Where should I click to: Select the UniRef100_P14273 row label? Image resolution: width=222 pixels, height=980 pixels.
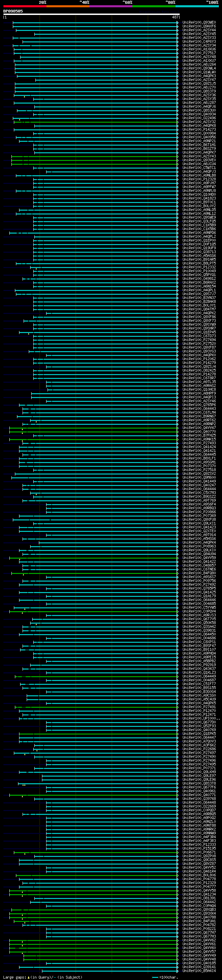click(199, 129)
